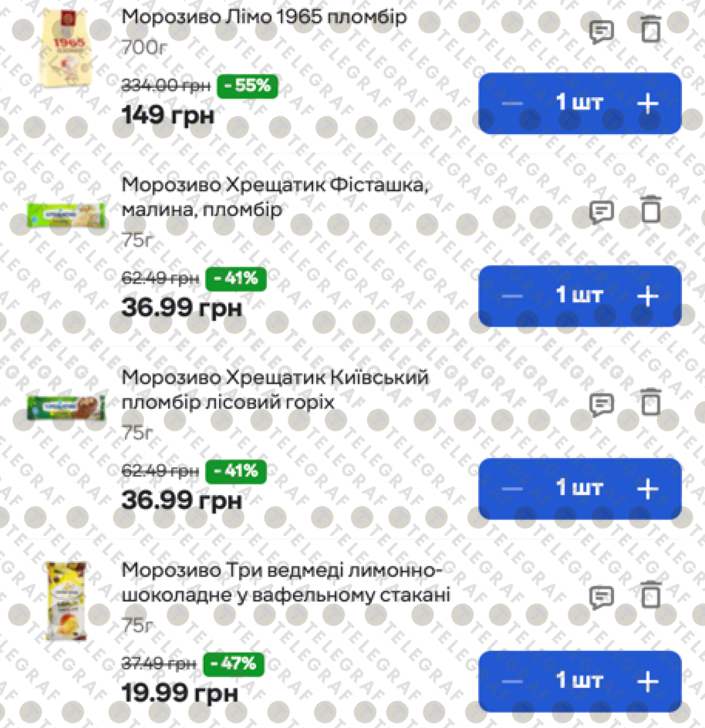The width and height of the screenshot is (705, 728).
Task: Add comment to Лімо 1965 пломбір
Action: point(601,32)
